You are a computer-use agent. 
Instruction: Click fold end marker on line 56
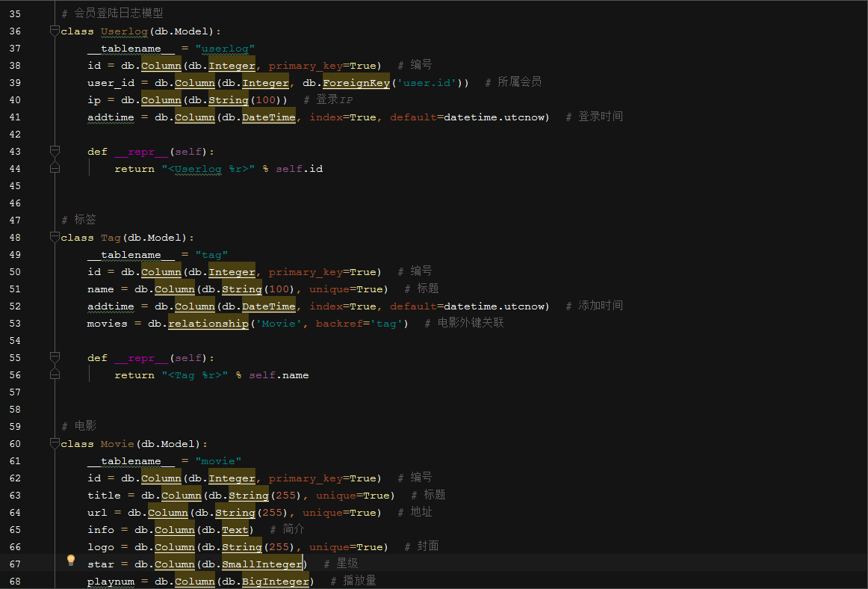click(55, 374)
